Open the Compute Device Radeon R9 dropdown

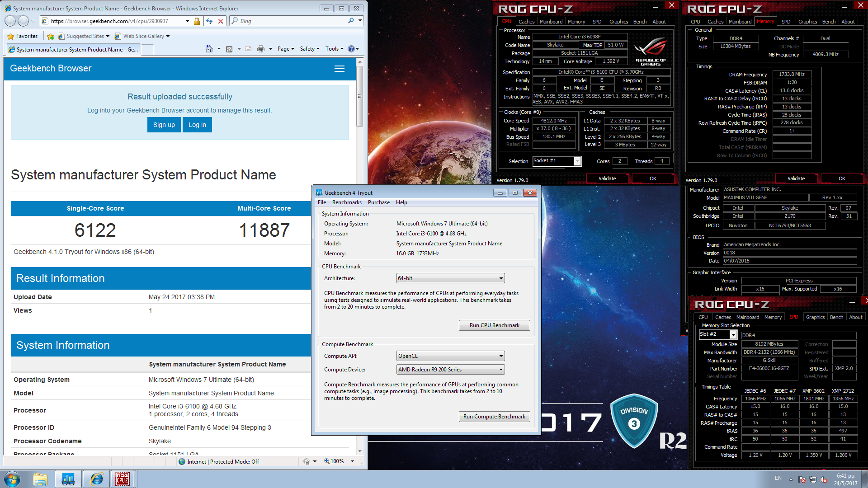pos(450,370)
